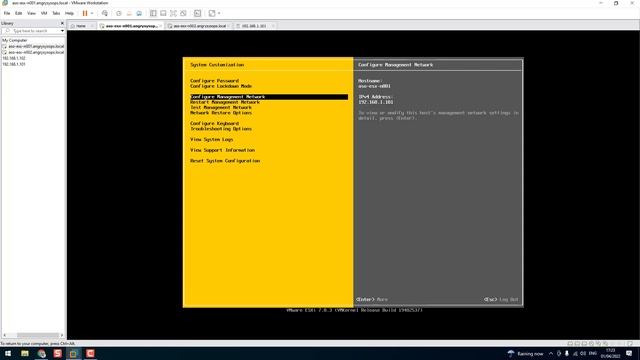Image resolution: width=640 pixels, height=360 pixels.
Task: Switch to the Home tab
Action: coord(81,26)
